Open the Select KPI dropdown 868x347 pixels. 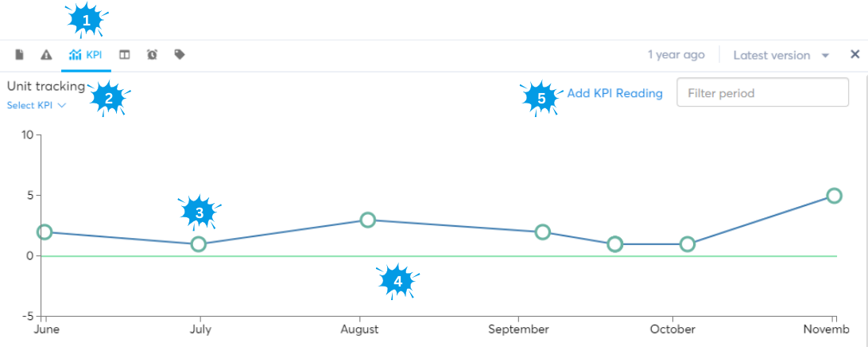click(37, 105)
